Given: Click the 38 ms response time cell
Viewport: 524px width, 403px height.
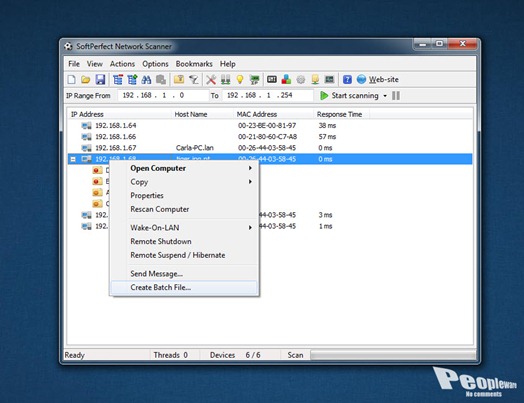Looking at the screenshot, I should [327, 126].
